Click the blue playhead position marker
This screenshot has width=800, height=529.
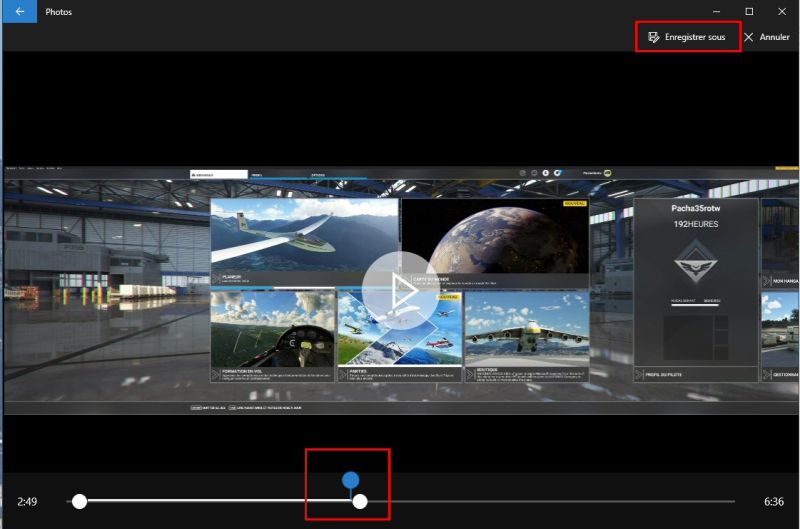tap(350, 480)
